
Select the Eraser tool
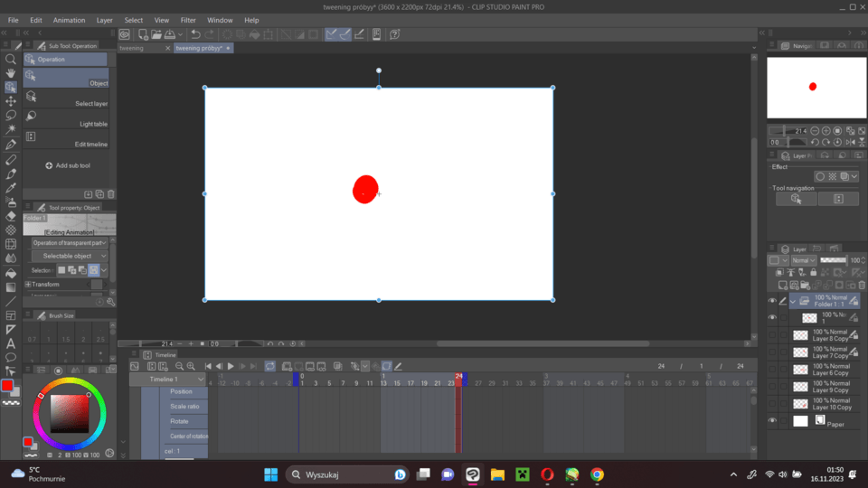pos(11,216)
